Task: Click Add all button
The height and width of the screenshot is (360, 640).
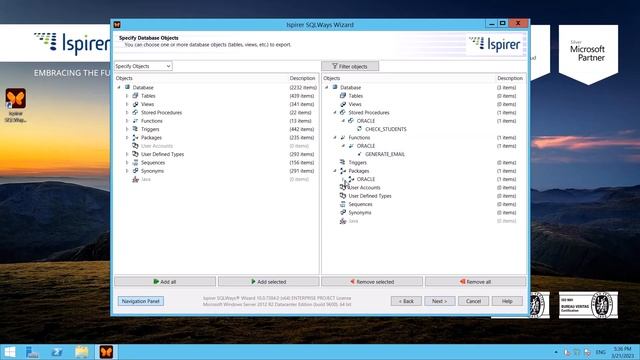Action: tap(165, 282)
